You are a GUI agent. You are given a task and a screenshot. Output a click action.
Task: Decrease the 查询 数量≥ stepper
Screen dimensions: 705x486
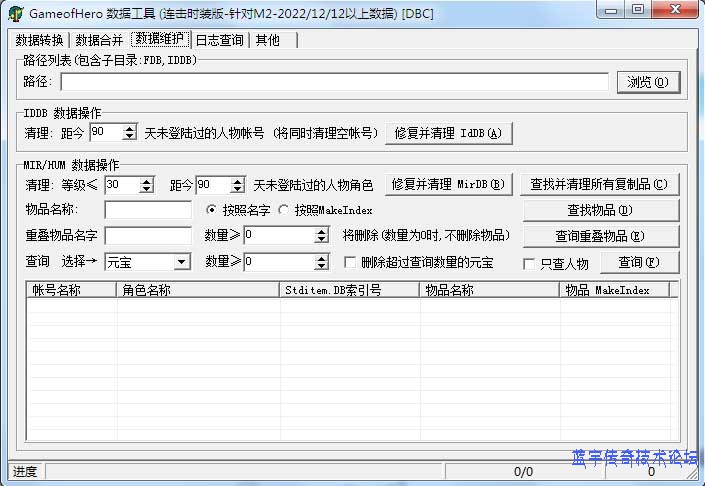pyautogui.click(x=321, y=266)
